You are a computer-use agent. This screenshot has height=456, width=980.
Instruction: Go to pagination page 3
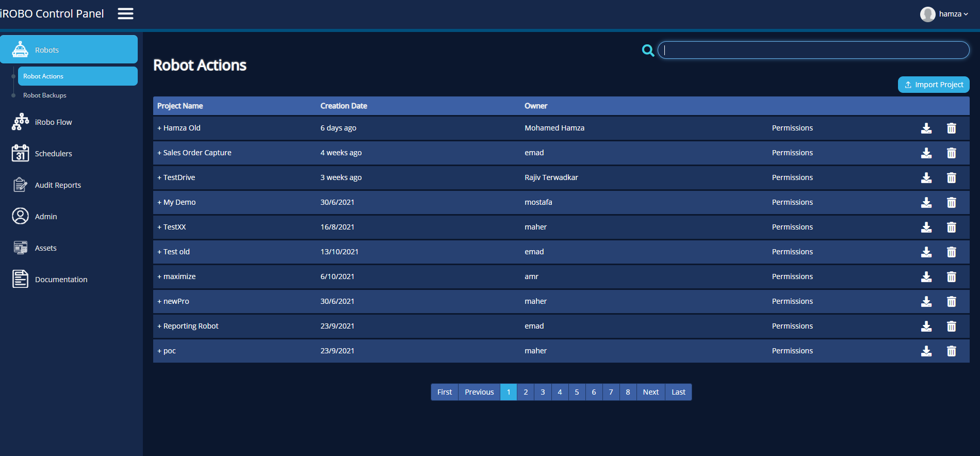coord(543,392)
